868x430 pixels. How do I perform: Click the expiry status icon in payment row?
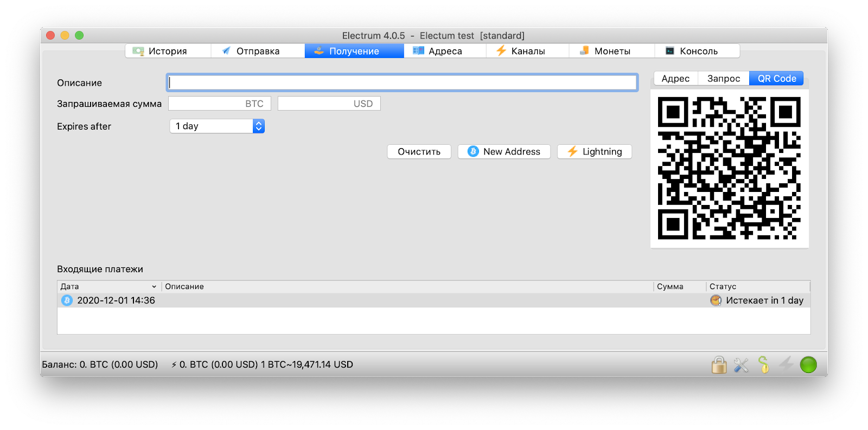pyautogui.click(x=716, y=300)
